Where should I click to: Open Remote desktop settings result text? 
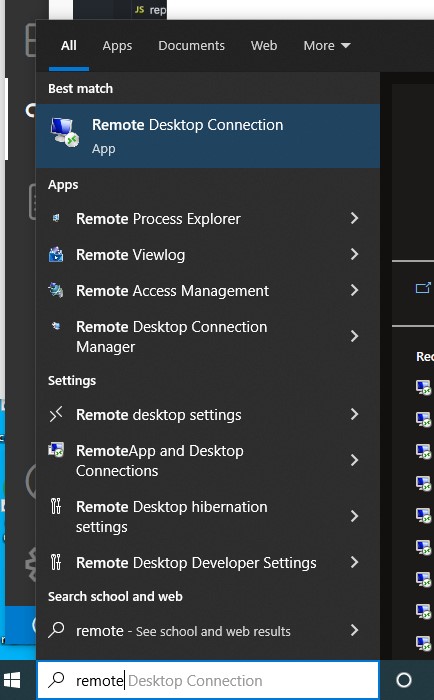(159, 415)
